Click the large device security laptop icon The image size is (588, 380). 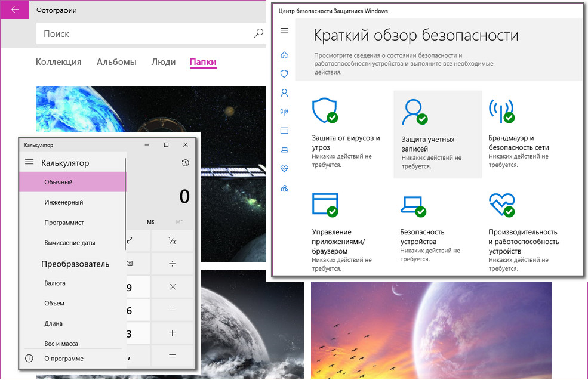point(413,206)
